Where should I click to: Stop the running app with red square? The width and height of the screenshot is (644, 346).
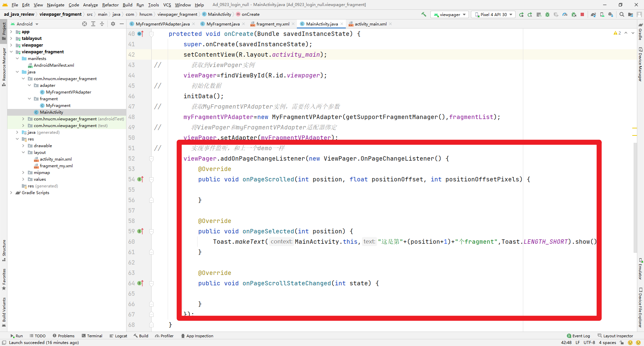click(582, 14)
